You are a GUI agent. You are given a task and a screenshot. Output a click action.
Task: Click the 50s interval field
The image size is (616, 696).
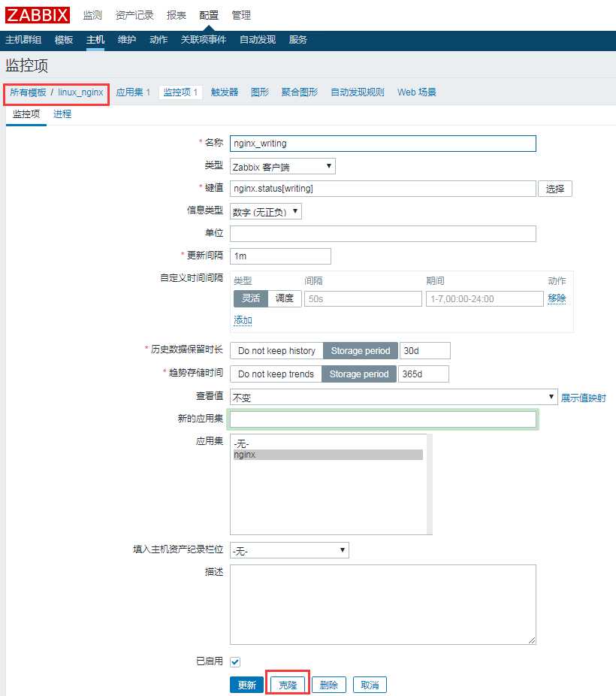(363, 298)
